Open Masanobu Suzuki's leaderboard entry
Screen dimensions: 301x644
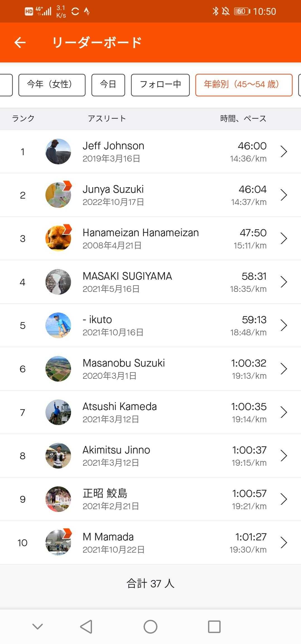151,369
